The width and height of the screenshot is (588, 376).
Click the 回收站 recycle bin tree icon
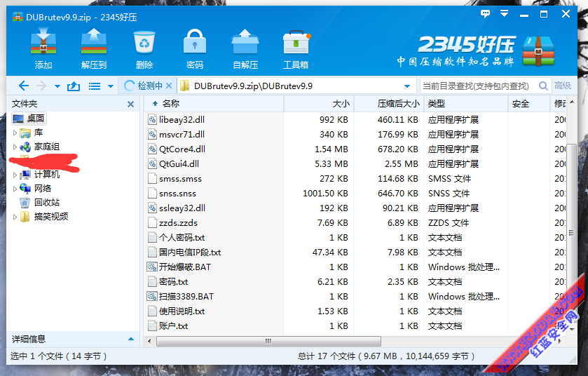(25, 203)
